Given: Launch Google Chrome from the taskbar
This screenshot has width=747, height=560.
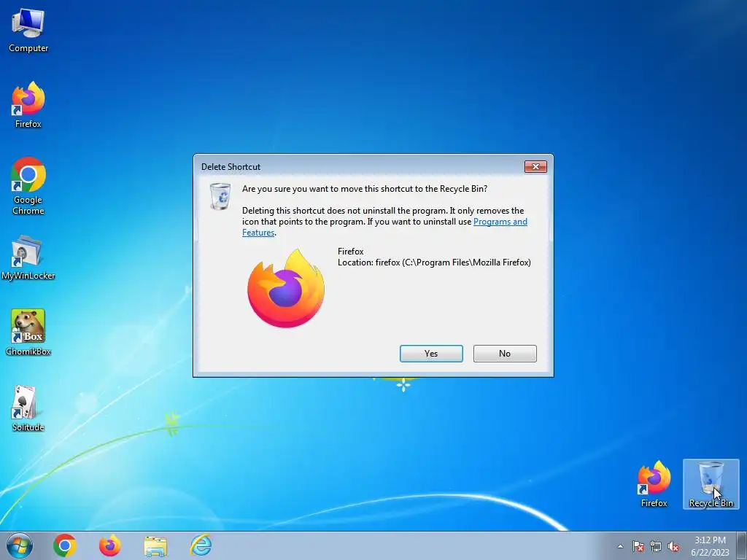Looking at the screenshot, I should click(x=65, y=545).
